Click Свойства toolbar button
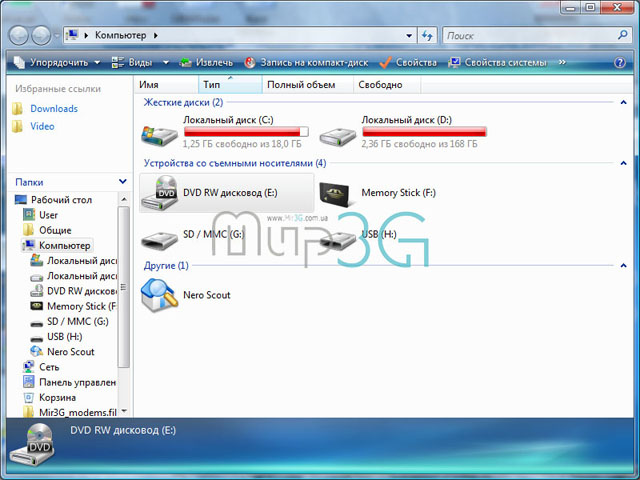This screenshot has width=640, height=480. tap(408, 62)
